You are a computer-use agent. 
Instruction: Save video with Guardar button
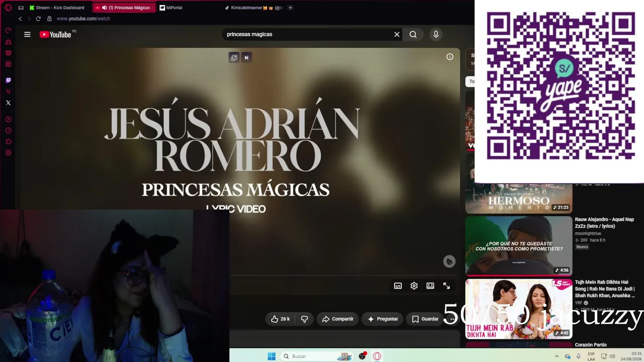tap(425, 319)
